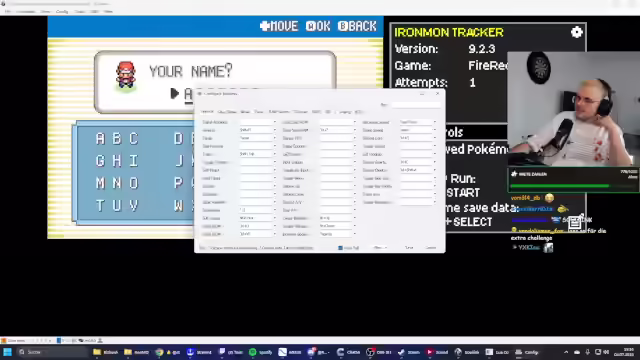Viewport: 640px width, 360px height.
Task: Open the Emulation menu
Action: (25, 11)
